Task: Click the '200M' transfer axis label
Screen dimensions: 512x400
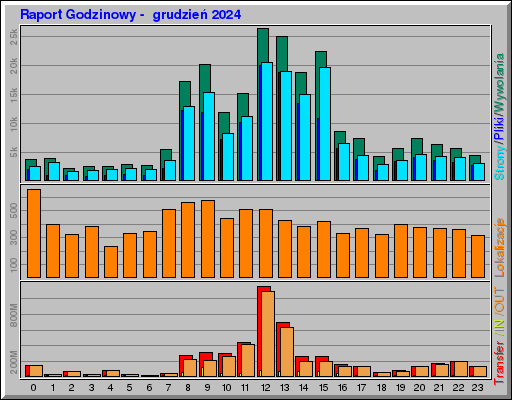Action: 14,362
